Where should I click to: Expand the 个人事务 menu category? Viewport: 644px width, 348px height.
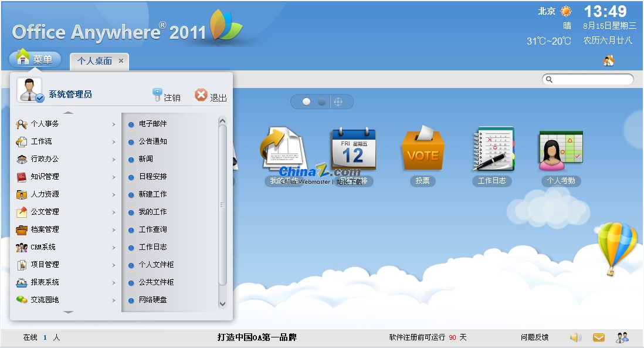point(66,124)
